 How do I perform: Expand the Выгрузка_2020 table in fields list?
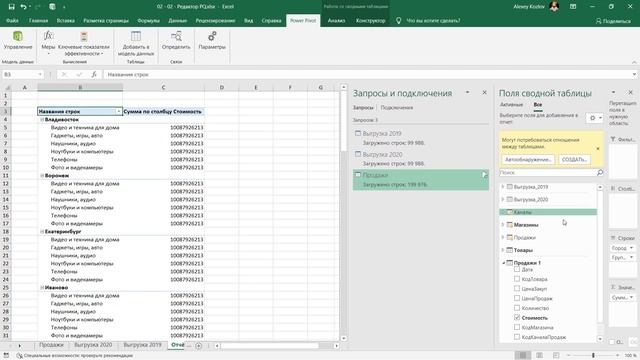tap(503, 199)
